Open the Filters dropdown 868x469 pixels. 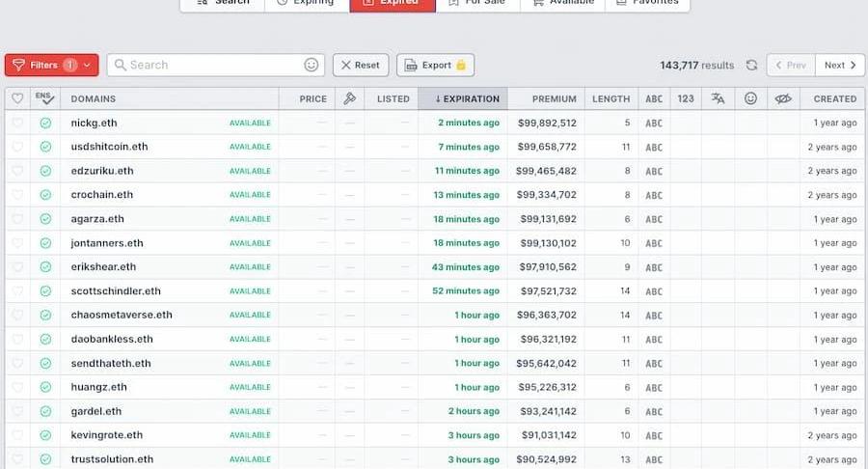click(51, 65)
